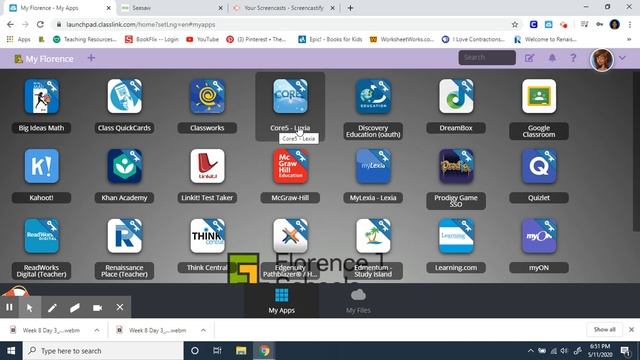Open the user profile avatar

(602, 60)
